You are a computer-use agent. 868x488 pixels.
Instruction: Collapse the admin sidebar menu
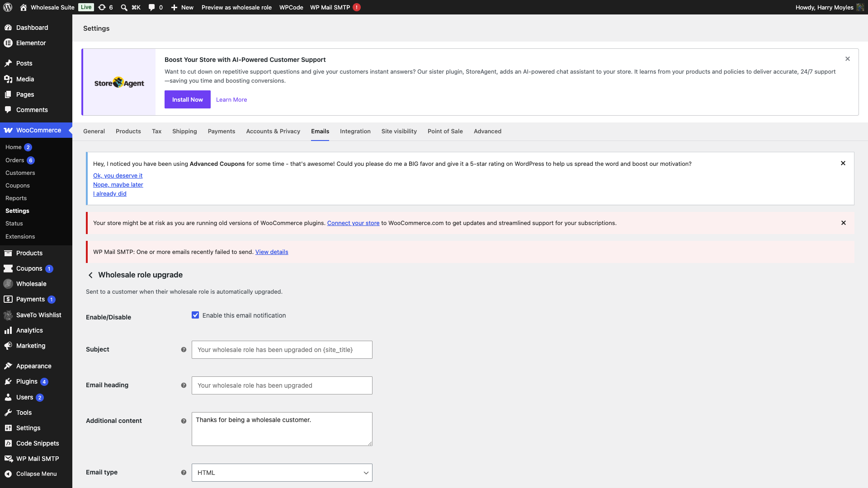click(x=36, y=474)
